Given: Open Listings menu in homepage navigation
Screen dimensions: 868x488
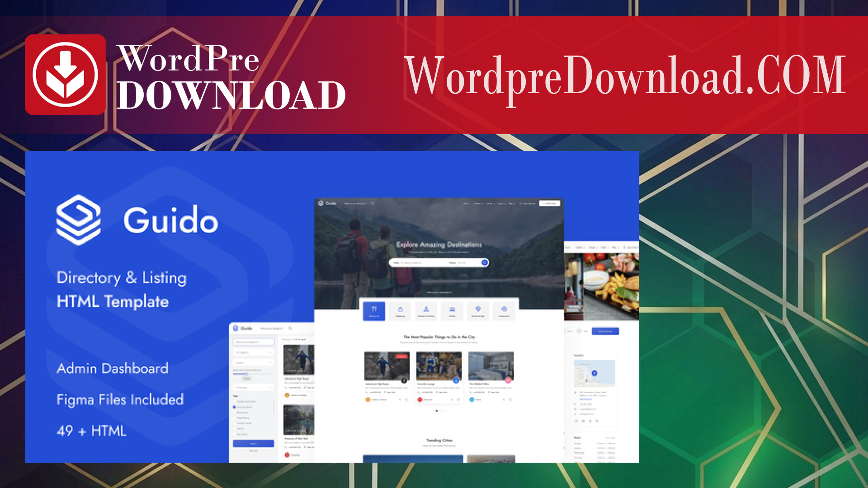Looking at the screenshot, I should point(490,203).
